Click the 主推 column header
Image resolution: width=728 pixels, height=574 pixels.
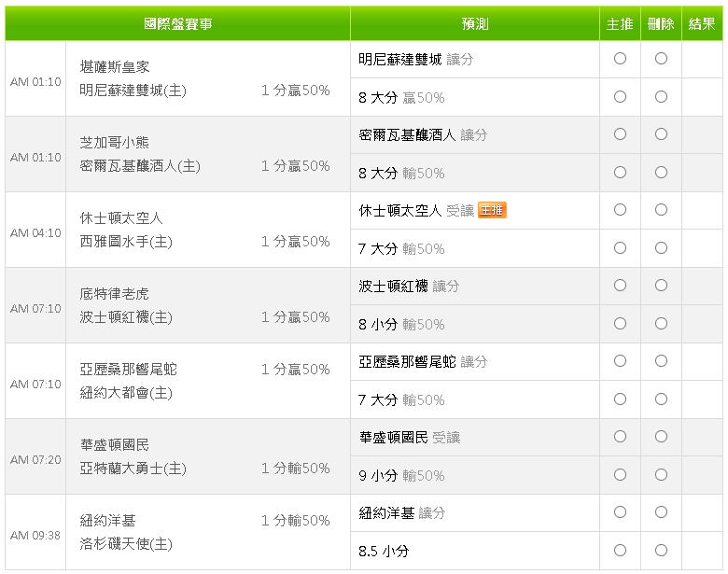620,23
